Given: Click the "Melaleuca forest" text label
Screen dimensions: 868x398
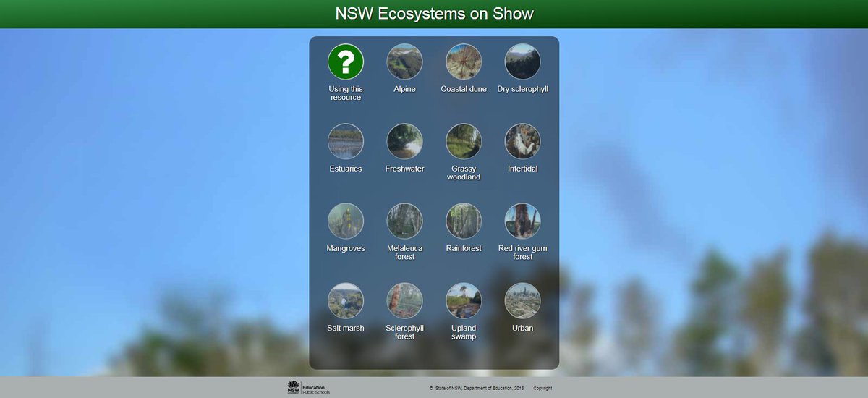Looking at the screenshot, I should [x=404, y=253].
